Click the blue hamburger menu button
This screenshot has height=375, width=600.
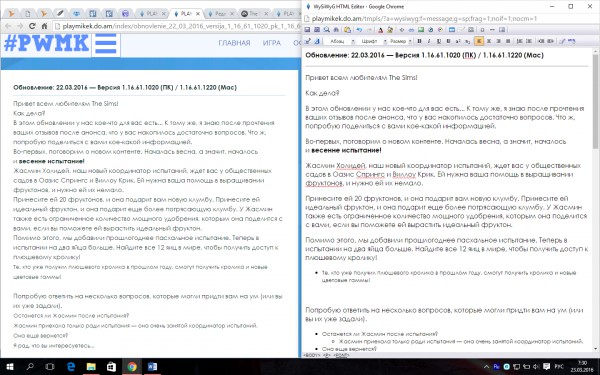(106, 44)
